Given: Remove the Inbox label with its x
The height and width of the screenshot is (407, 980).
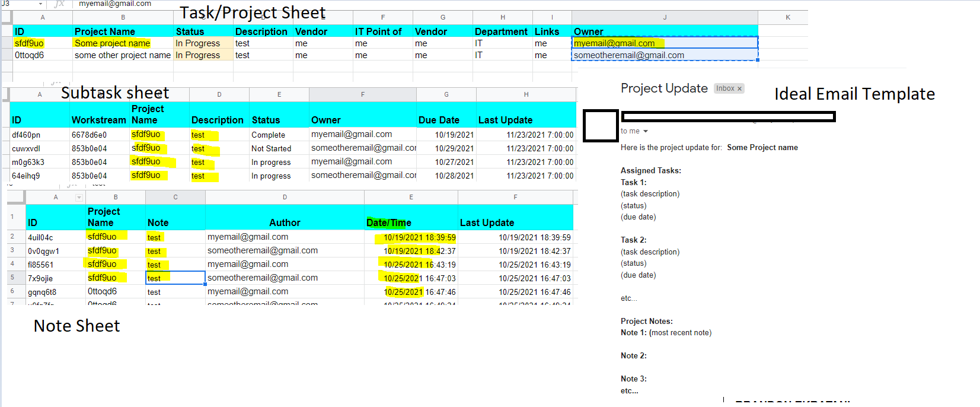Looking at the screenshot, I should (739, 88).
